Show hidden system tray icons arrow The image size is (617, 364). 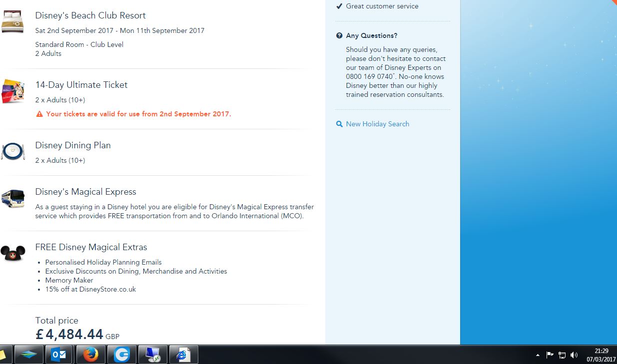[x=538, y=355]
